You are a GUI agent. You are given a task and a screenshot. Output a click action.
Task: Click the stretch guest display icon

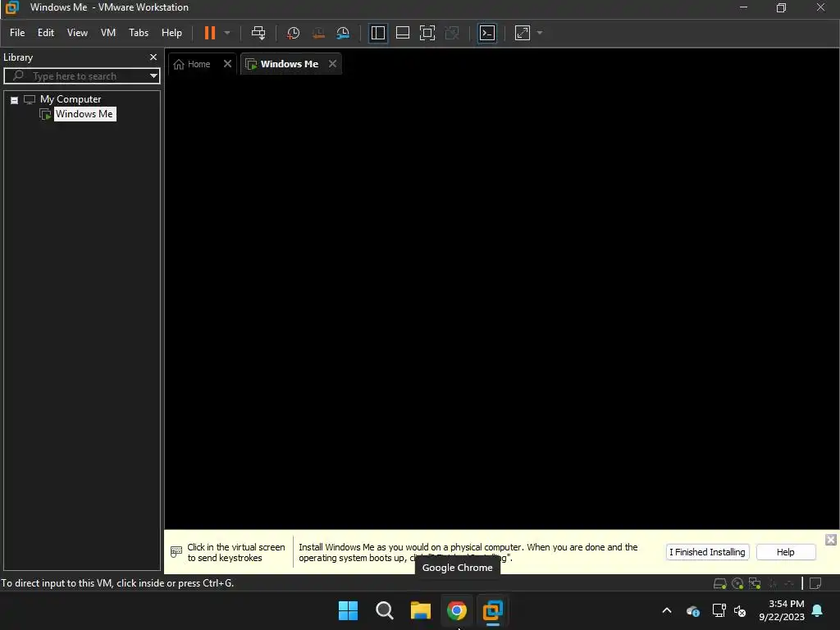click(x=523, y=33)
